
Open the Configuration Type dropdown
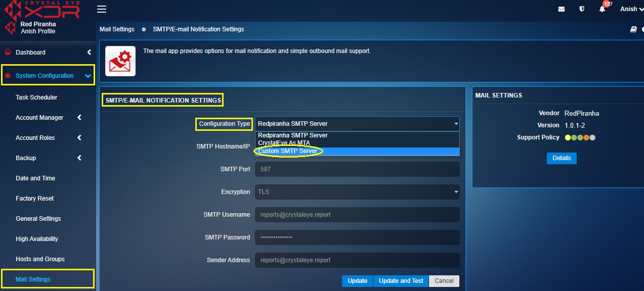pos(357,124)
